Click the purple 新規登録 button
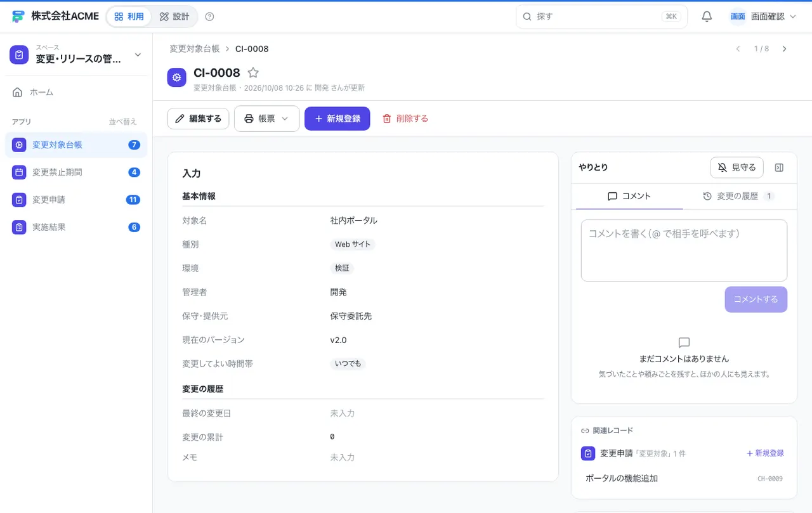Viewport: 812px width, 513px height. pyautogui.click(x=337, y=119)
